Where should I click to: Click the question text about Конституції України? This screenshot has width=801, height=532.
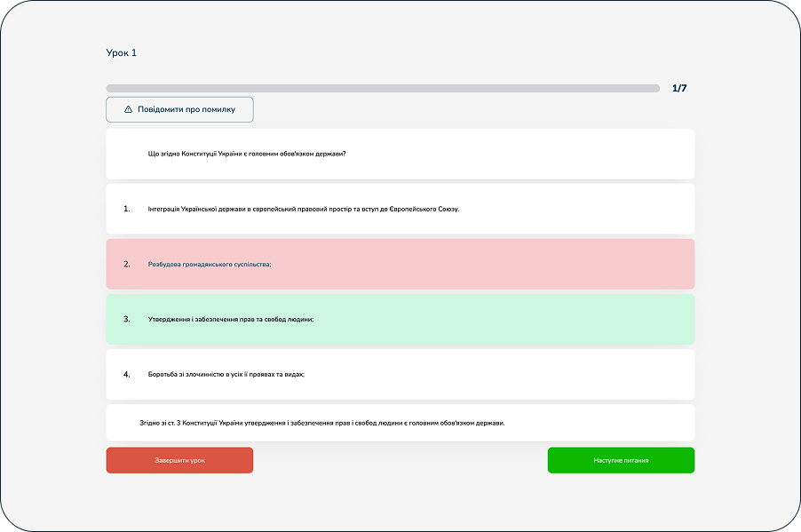point(247,154)
